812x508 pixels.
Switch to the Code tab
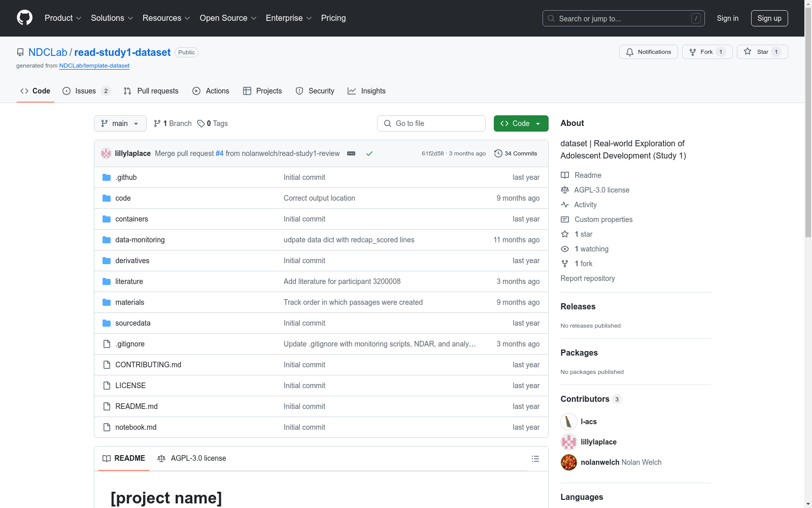click(x=35, y=91)
